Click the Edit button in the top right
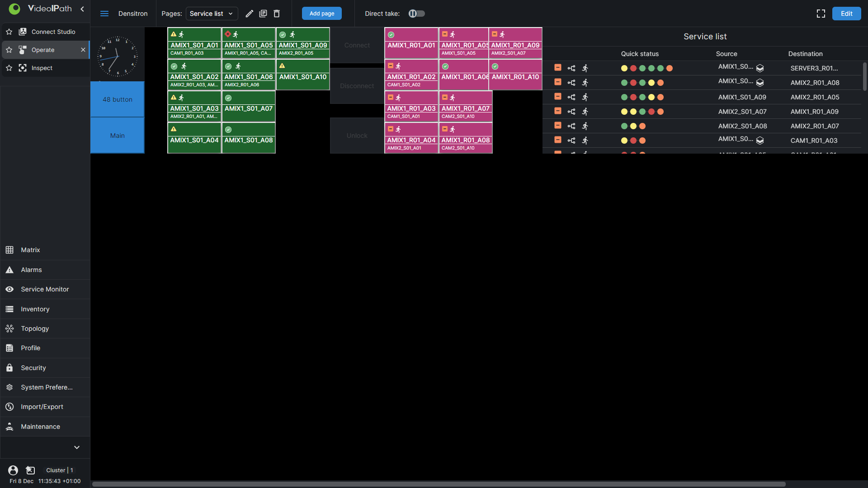The height and width of the screenshot is (488, 868). click(x=846, y=14)
